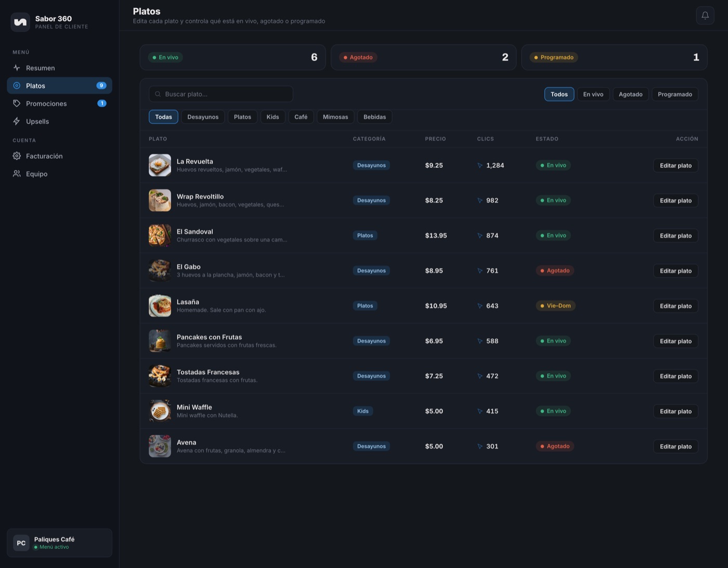This screenshot has height=568, width=728.
Task: Click the Resumen activity icon
Action: tap(17, 68)
